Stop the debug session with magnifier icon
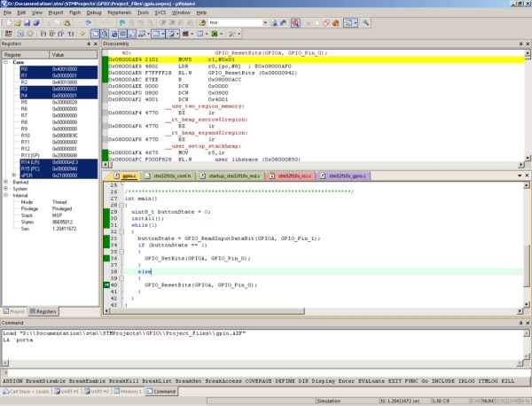This screenshot has width=532, height=406. [295, 23]
